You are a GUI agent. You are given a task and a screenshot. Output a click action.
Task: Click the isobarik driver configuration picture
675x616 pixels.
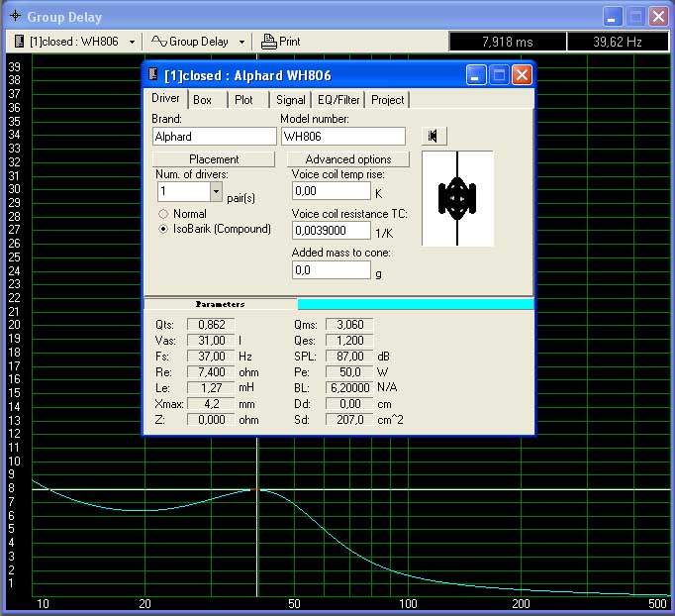(456, 198)
